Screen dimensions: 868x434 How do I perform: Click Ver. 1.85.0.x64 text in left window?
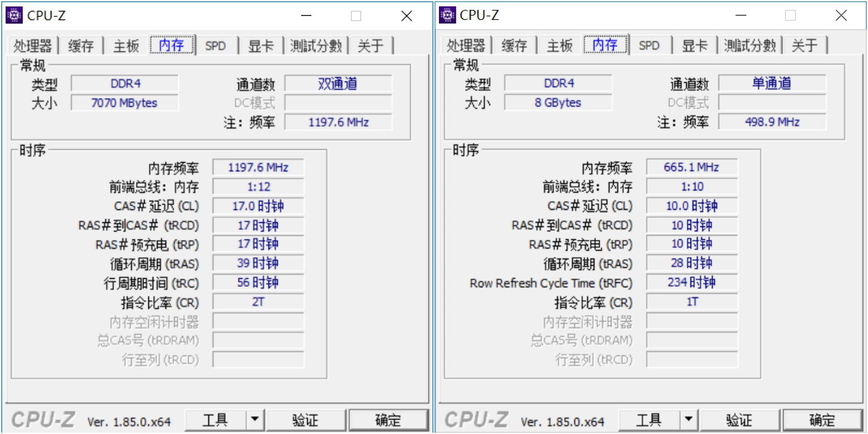pos(129,421)
